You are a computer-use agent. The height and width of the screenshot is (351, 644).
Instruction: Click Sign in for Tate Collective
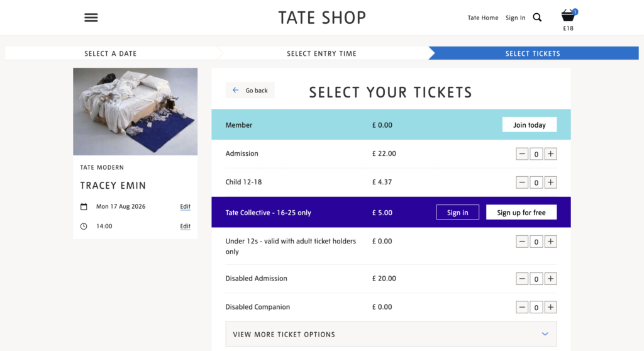(x=458, y=213)
